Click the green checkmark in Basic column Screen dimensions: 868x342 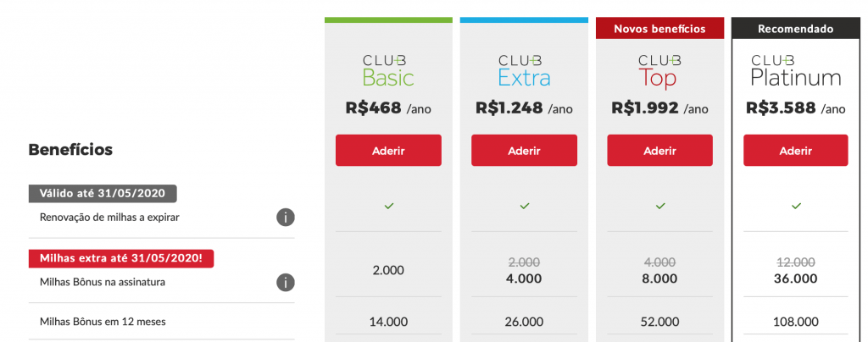click(388, 206)
